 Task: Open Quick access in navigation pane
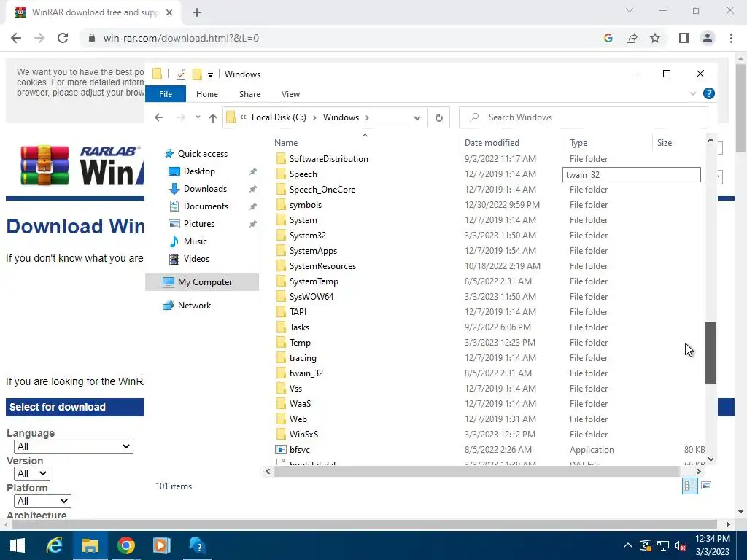click(x=203, y=154)
